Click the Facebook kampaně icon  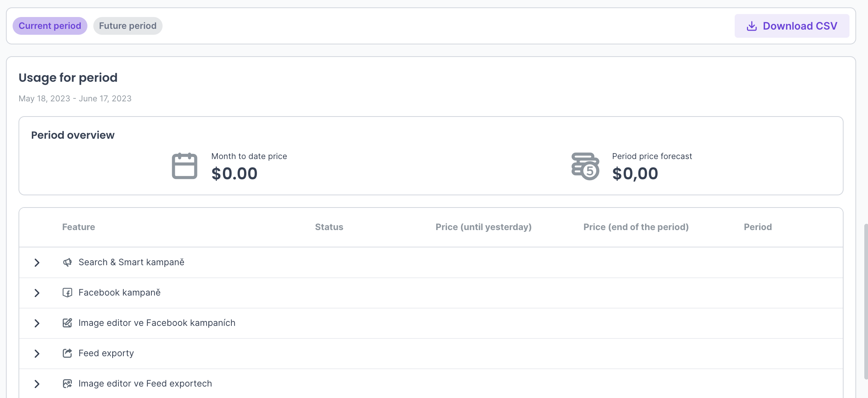(67, 293)
